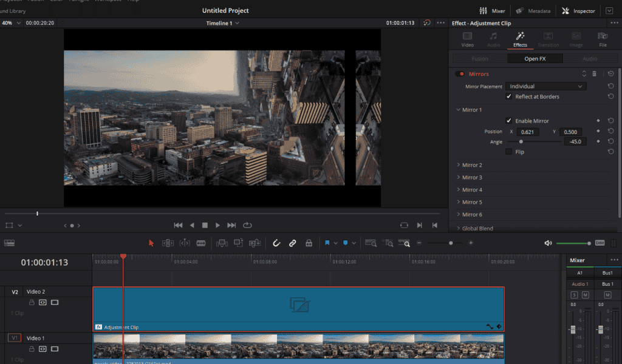The image size is (622, 364).
Task: Jump to the first frame
Action: point(178,225)
